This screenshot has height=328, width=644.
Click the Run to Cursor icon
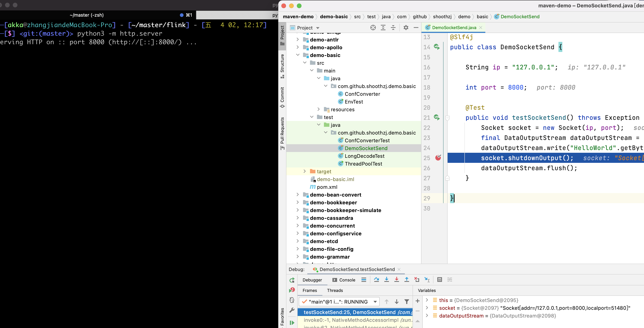click(x=427, y=280)
